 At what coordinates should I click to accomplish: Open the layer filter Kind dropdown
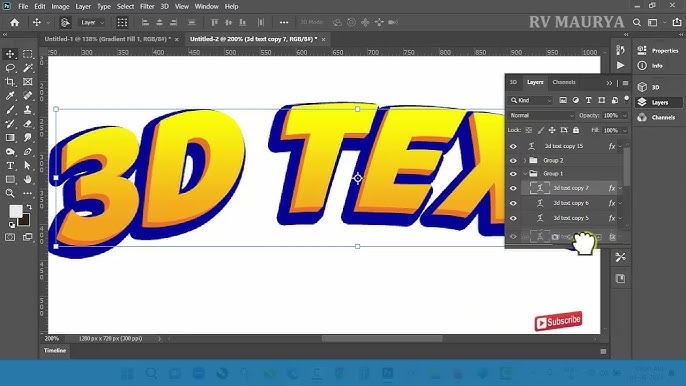(x=531, y=100)
